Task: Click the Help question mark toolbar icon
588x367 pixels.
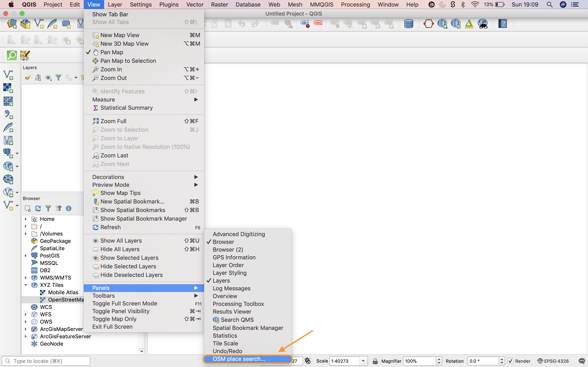Action: coord(502,23)
